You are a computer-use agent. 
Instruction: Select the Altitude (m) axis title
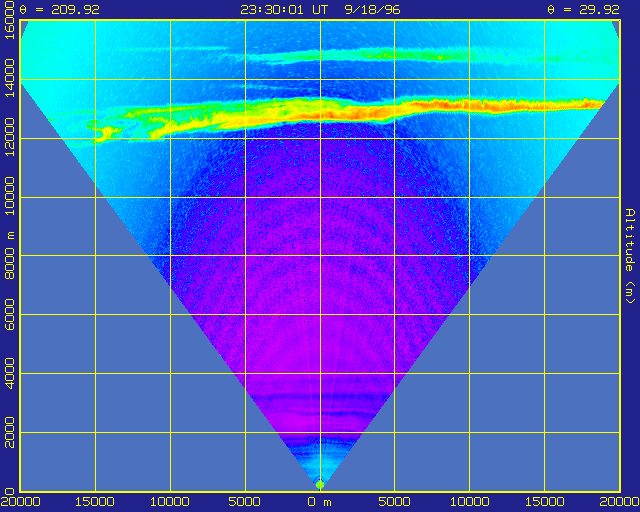[x=630, y=256]
